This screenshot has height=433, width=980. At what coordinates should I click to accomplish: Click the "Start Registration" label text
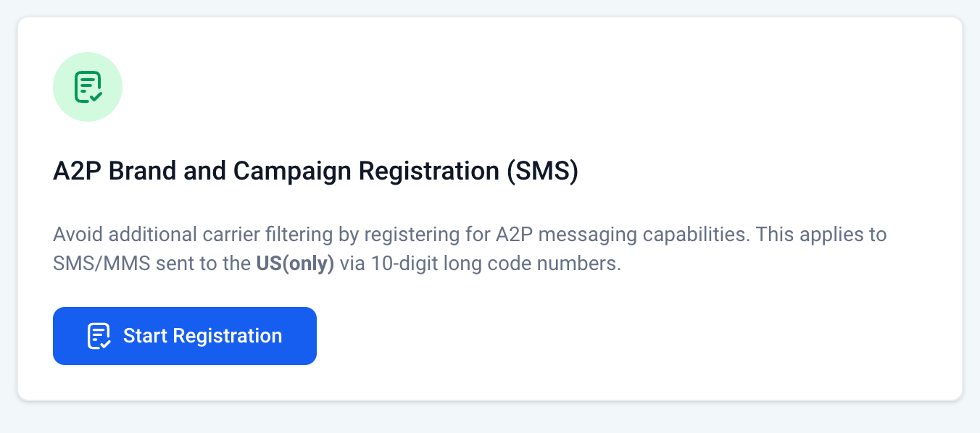pyautogui.click(x=202, y=336)
